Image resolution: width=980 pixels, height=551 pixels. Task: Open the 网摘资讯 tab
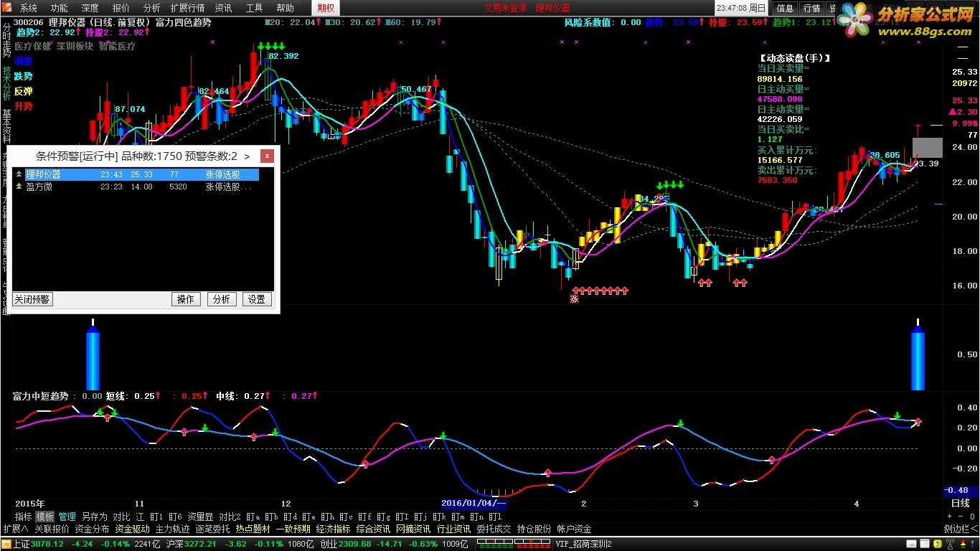(413, 529)
